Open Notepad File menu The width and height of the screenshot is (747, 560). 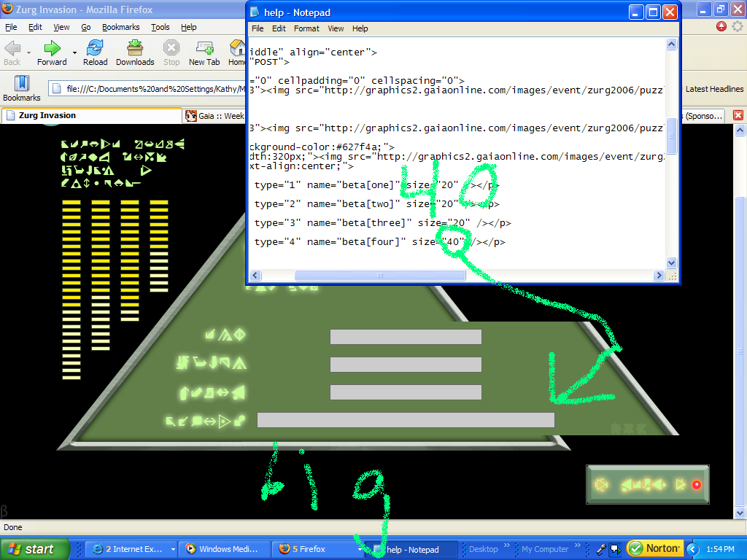(x=258, y=28)
